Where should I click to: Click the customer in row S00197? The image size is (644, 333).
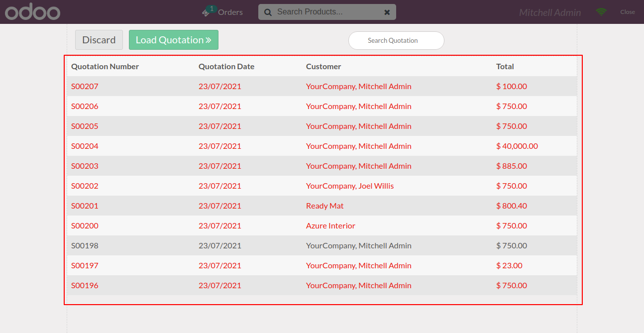(x=359, y=265)
